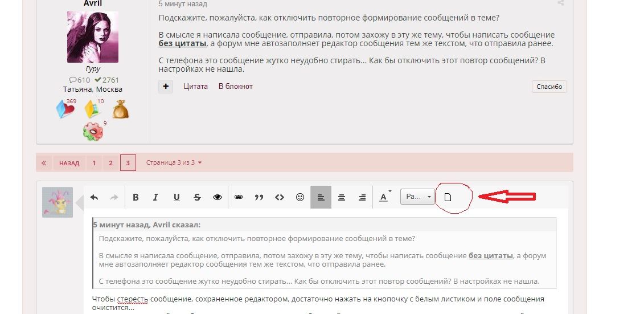Underline text using the U button
The height and width of the screenshot is (314, 644).
click(x=177, y=197)
